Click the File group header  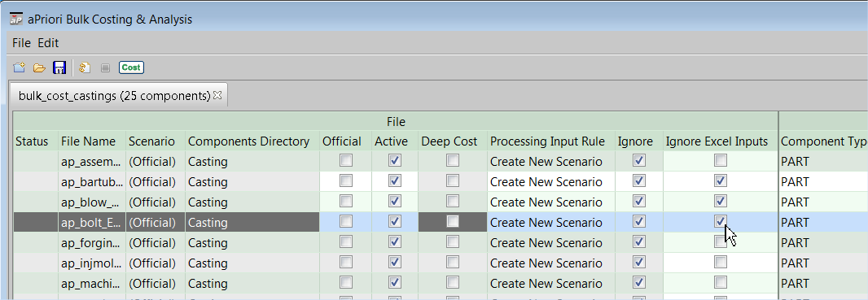tap(395, 122)
